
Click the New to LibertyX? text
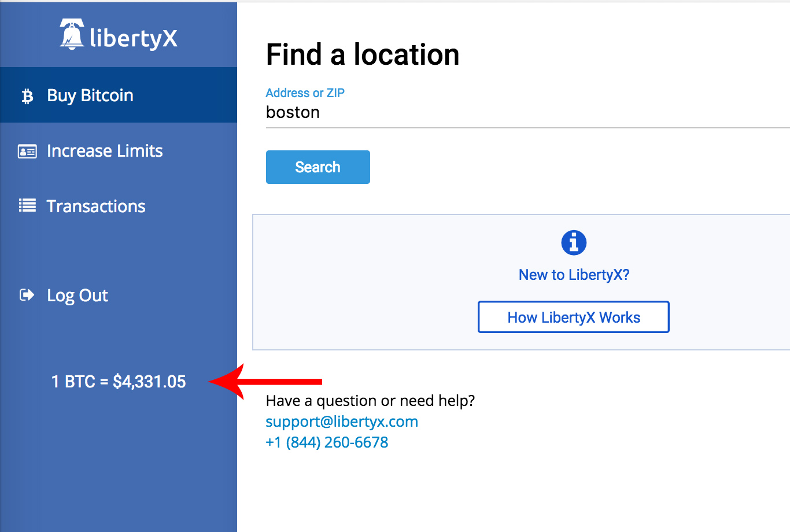pos(574,275)
